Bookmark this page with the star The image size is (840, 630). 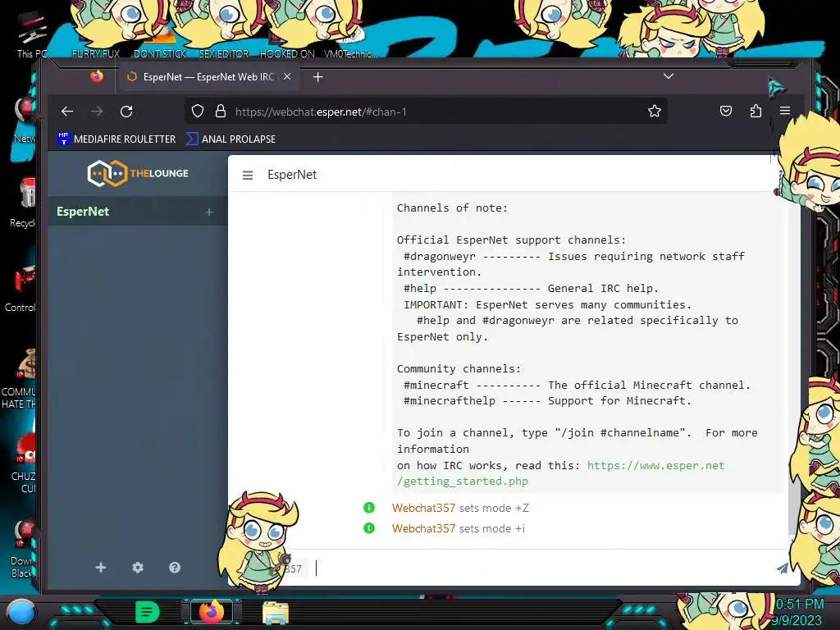pos(654,112)
